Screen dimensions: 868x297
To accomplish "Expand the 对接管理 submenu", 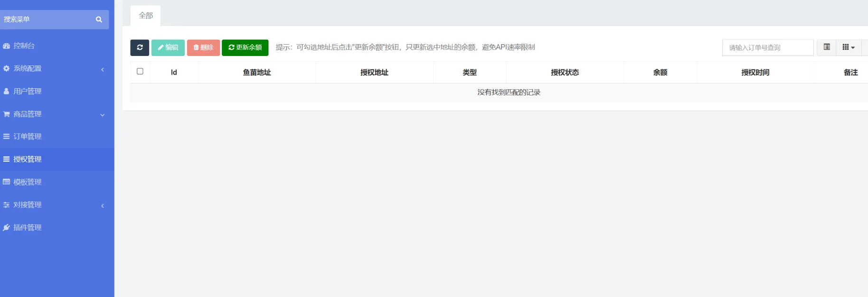I will pos(103,206).
